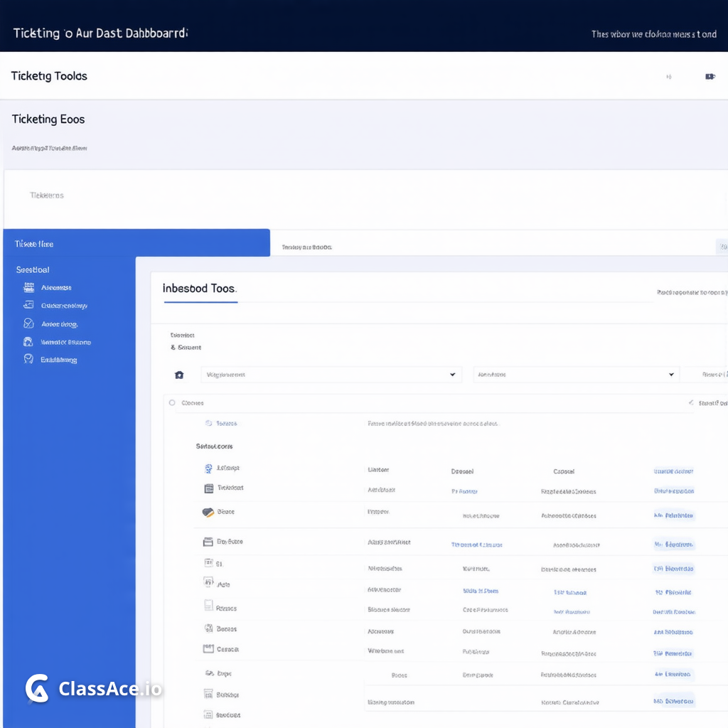Click the home icon beside the filter bar

click(x=179, y=374)
